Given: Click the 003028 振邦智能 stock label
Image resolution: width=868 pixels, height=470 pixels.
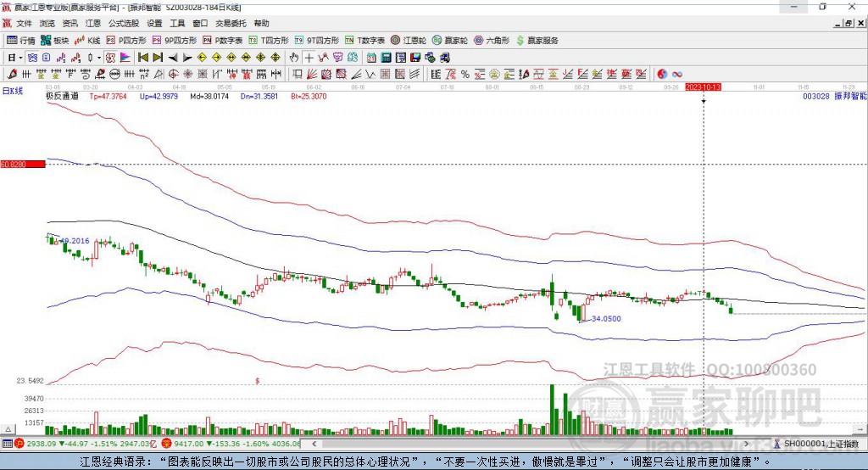Looking at the screenshot, I should pos(834,97).
